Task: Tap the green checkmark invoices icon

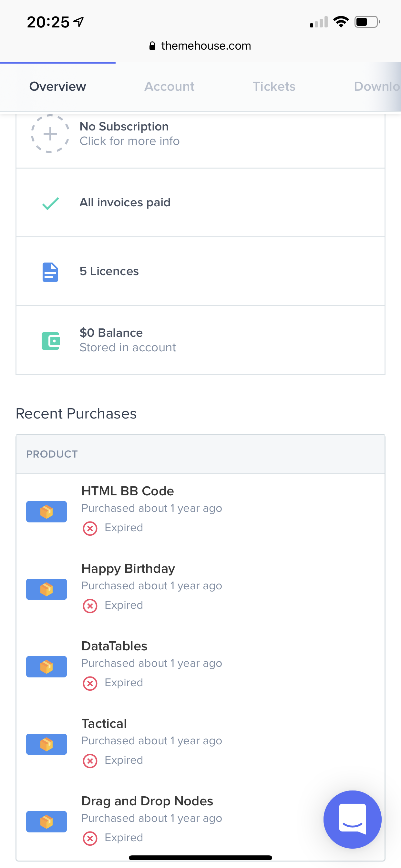Action: pos(51,203)
